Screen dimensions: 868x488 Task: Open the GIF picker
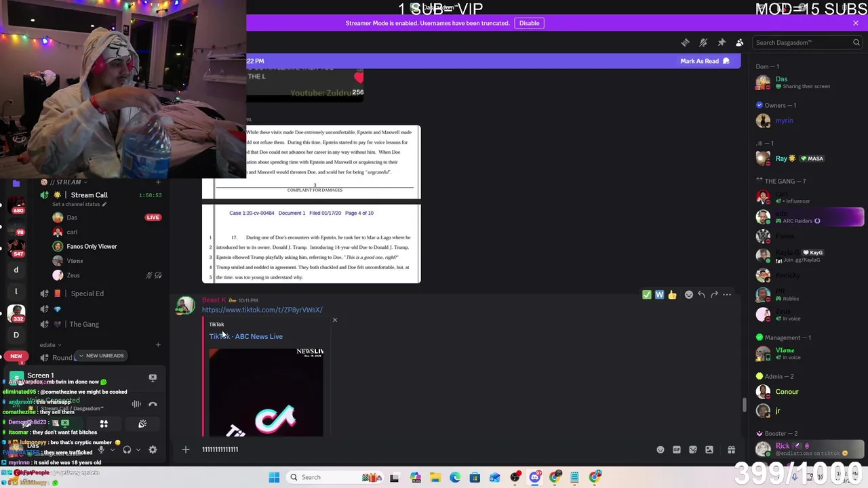point(677,449)
